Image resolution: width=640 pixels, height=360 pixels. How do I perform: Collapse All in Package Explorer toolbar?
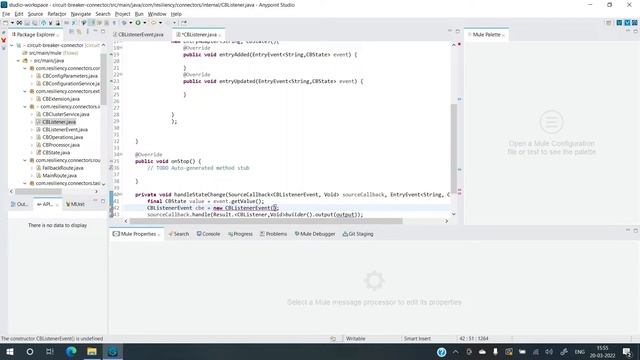pos(71,31)
